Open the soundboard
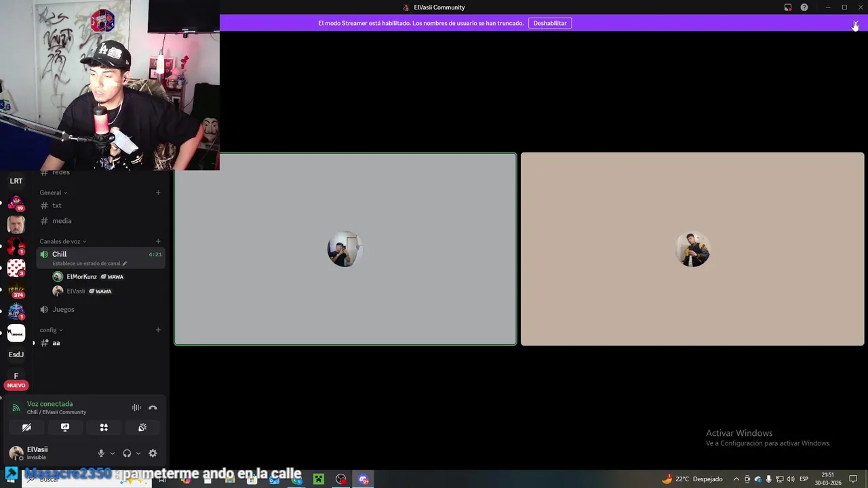The width and height of the screenshot is (868, 488). tap(142, 428)
